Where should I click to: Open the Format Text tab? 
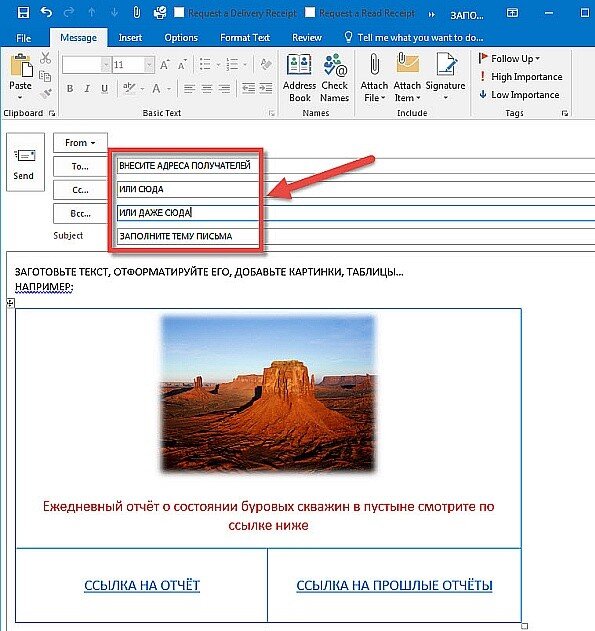[245, 38]
